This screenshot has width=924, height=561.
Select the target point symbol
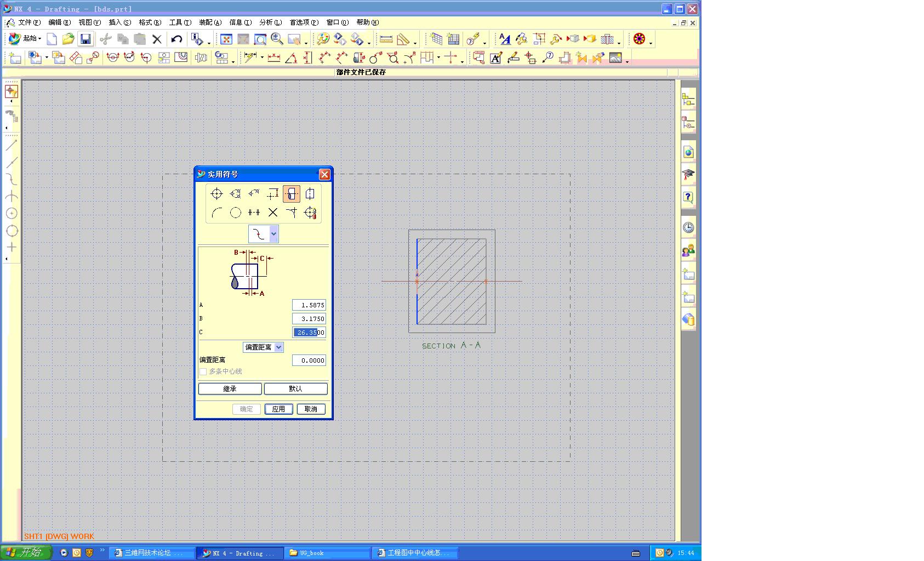pos(291,213)
